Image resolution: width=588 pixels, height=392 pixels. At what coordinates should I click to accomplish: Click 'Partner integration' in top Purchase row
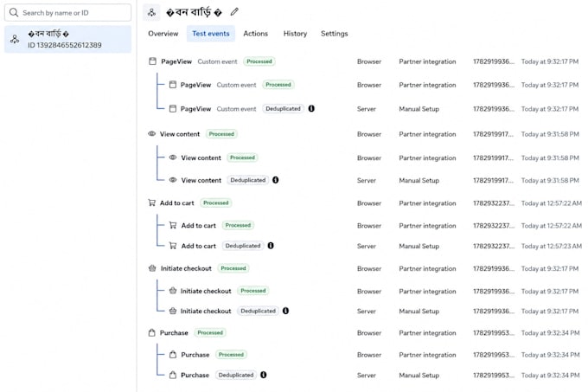(427, 333)
